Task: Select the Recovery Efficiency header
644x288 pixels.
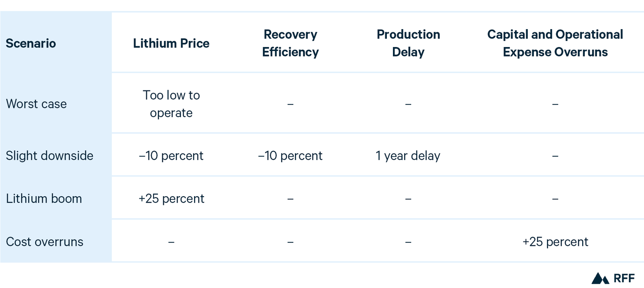Action: [290, 44]
